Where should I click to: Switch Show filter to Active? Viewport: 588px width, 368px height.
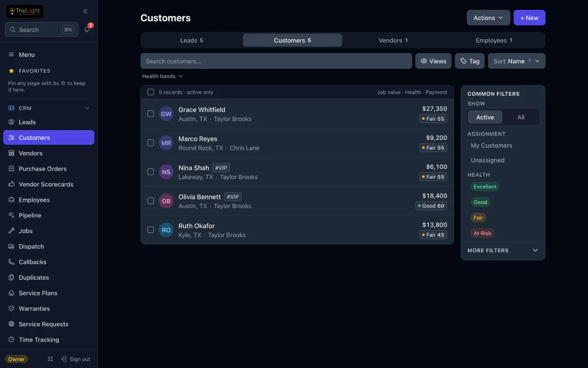tap(485, 117)
